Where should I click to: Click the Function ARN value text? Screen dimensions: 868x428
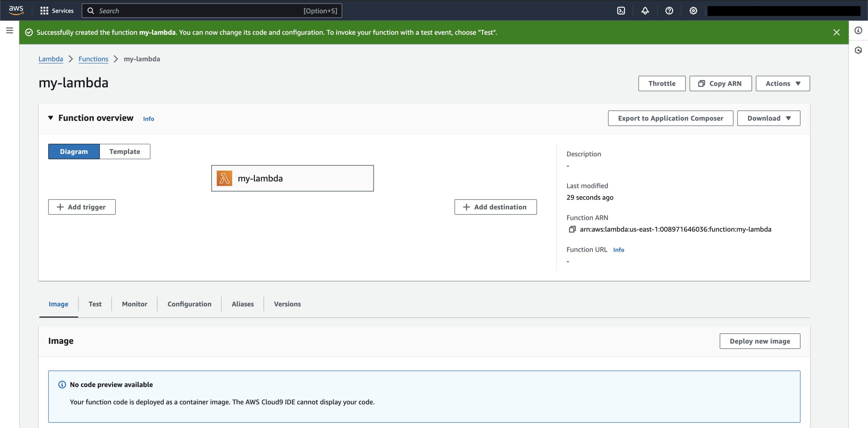click(676, 229)
